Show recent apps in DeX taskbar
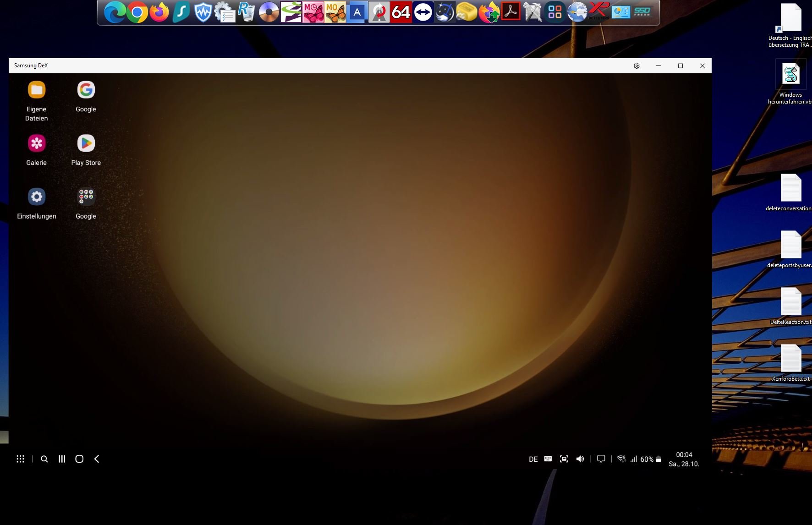The height and width of the screenshot is (525, 812). click(62, 459)
